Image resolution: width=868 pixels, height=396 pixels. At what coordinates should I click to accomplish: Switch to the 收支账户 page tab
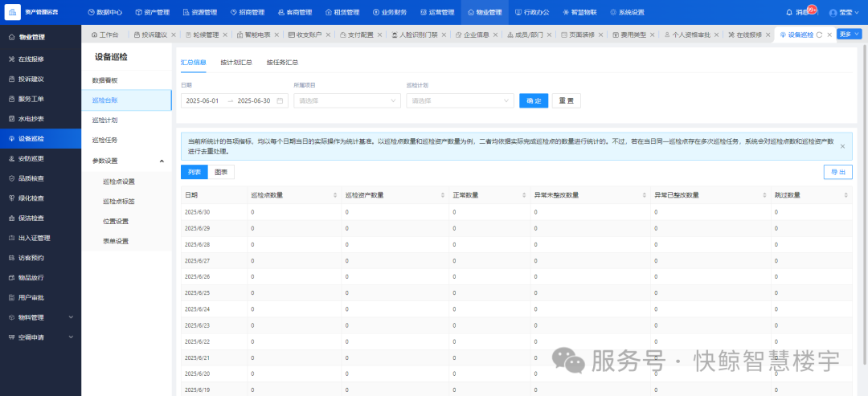click(x=305, y=35)
